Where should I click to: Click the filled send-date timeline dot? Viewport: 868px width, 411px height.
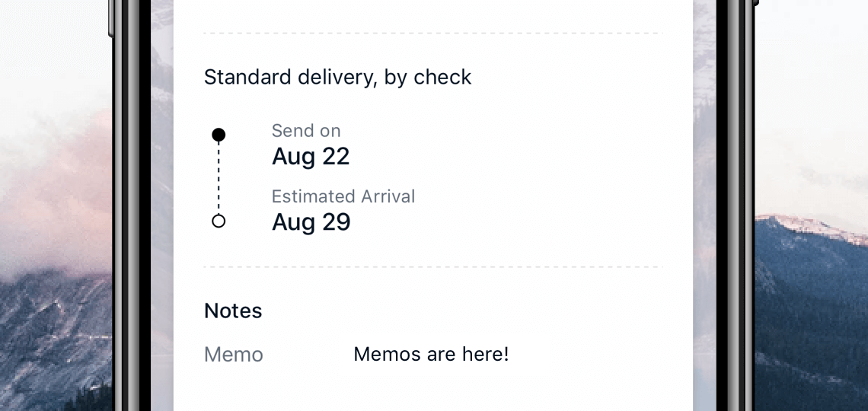click(219, 135)
